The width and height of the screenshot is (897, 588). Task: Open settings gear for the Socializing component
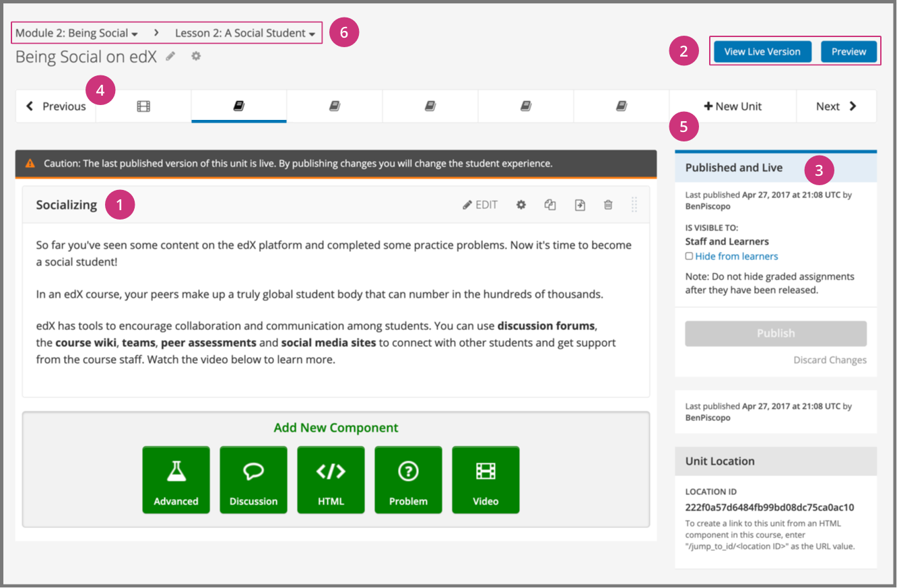coord(521,205)
